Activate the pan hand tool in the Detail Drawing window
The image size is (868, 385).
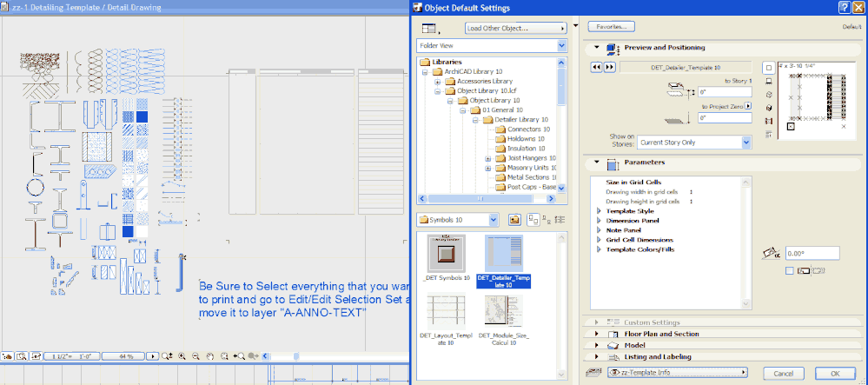[x=210, y=356]
